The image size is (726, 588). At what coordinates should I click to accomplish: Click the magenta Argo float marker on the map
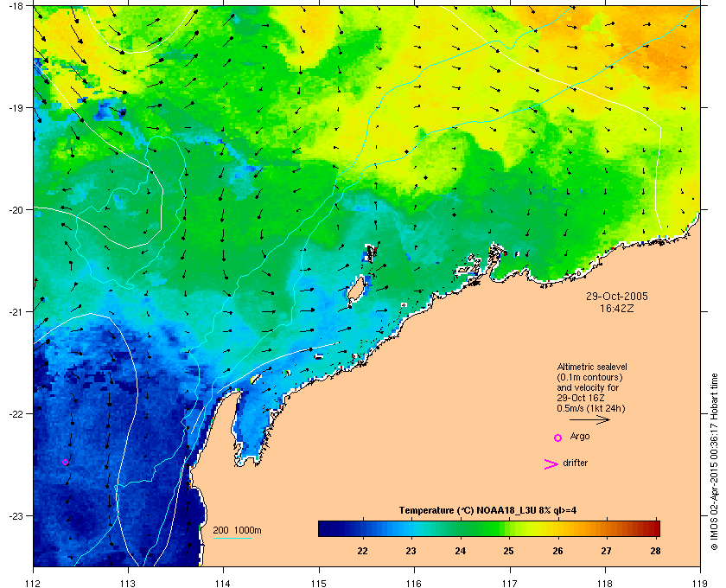[66, 462]
